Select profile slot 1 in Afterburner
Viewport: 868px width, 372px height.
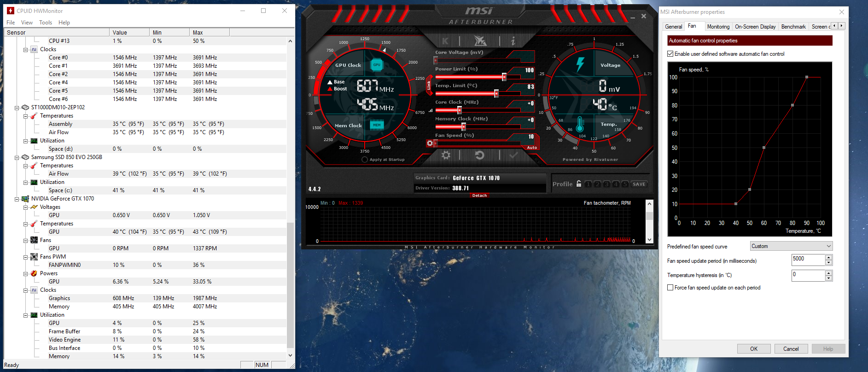(588, 184)
